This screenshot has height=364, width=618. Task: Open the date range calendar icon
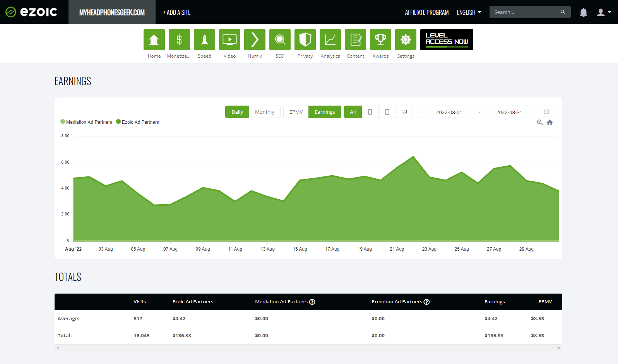point(547,112)
